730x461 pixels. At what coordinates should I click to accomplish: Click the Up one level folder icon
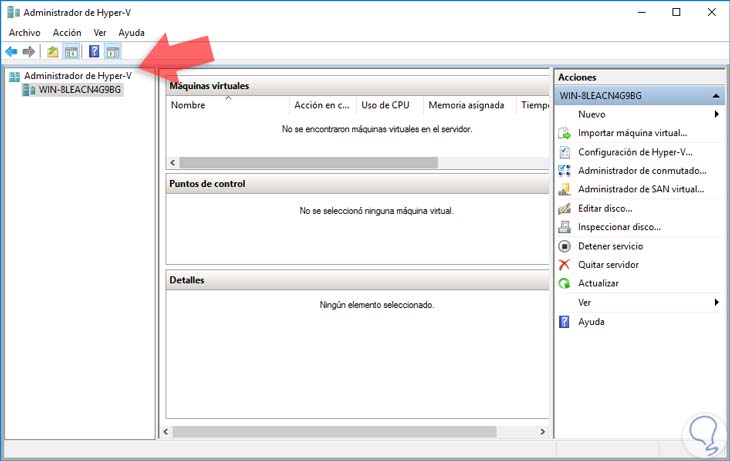[53, 52]
